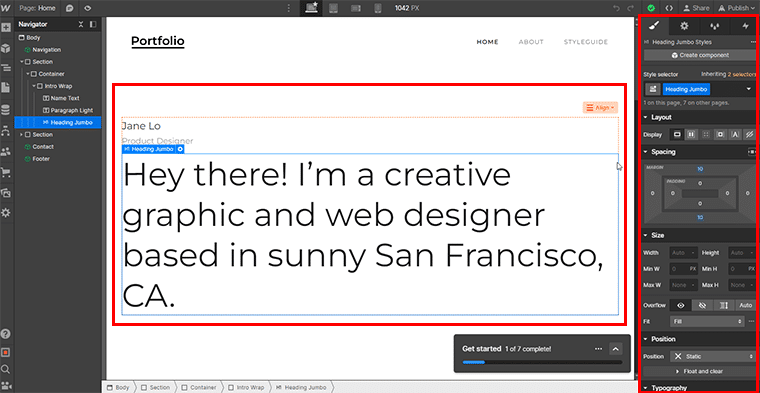Open the Page: Home switcher
Screen dimensions: 760x393
point(37,8)
